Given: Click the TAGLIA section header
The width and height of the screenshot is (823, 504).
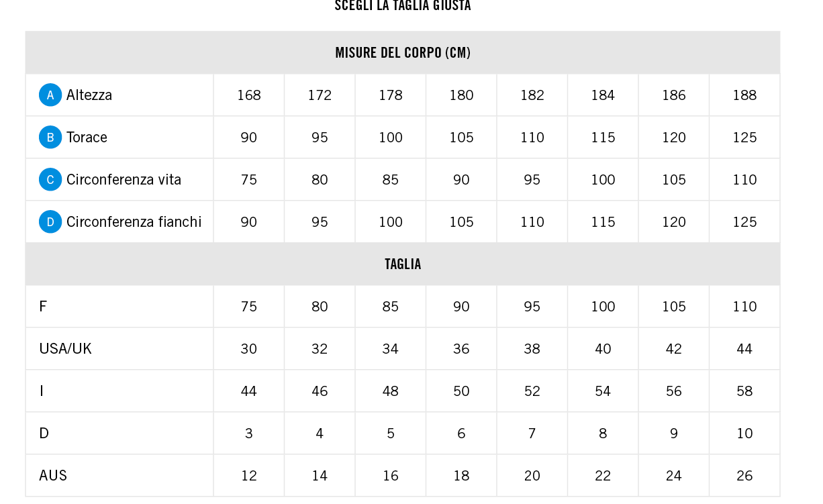Looking at the screenshot, I should click(x=403, y=264).
